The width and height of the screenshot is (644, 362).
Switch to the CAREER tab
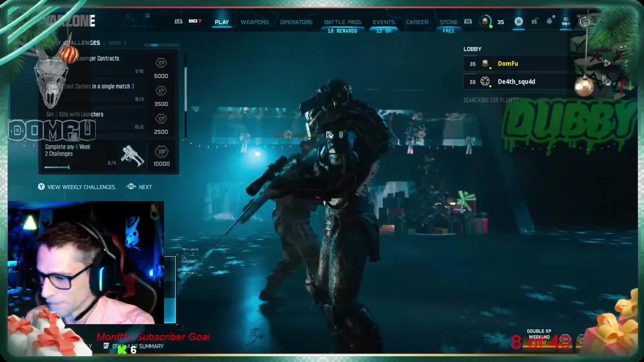417,22
